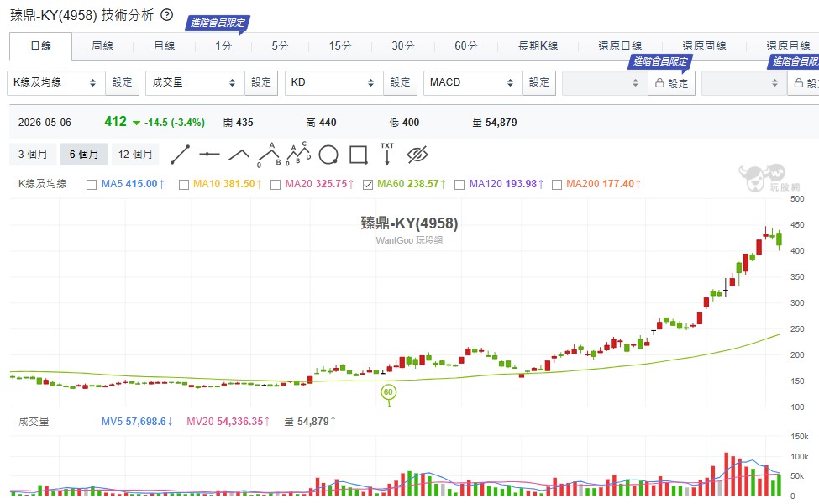Click the MA200 177.40 label
The width and height of the screenshot is (819, 504).
pos(603,184)
